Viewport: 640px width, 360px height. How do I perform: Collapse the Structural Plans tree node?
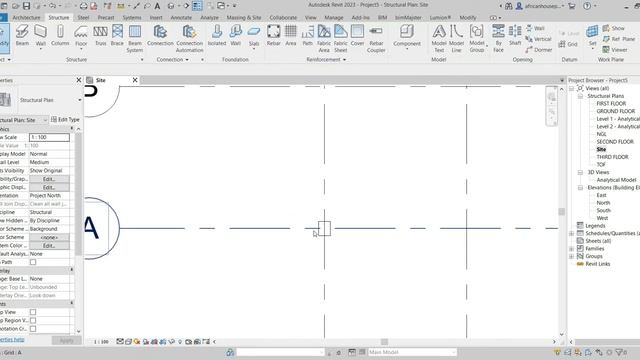(x=580, y=96)
